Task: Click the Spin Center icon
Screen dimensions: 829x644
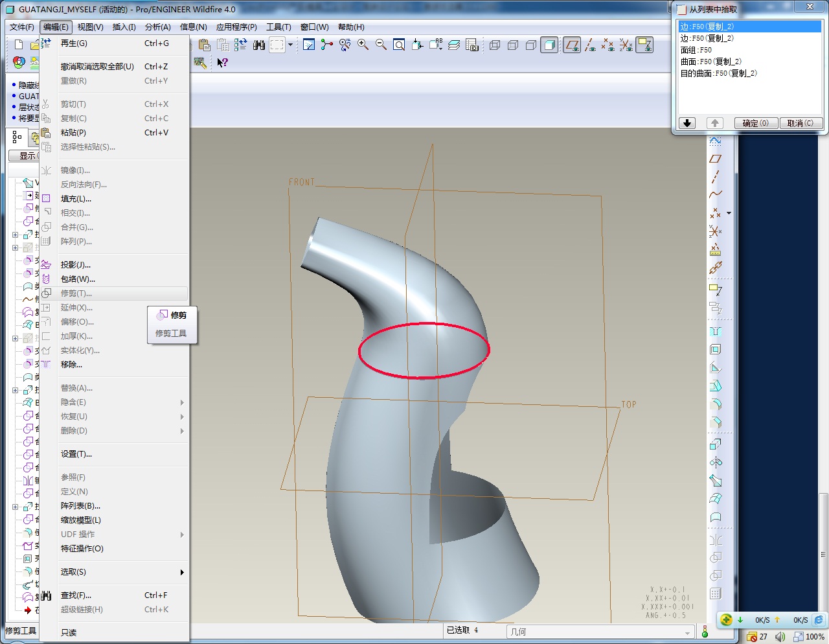Action: coord(327,45)
